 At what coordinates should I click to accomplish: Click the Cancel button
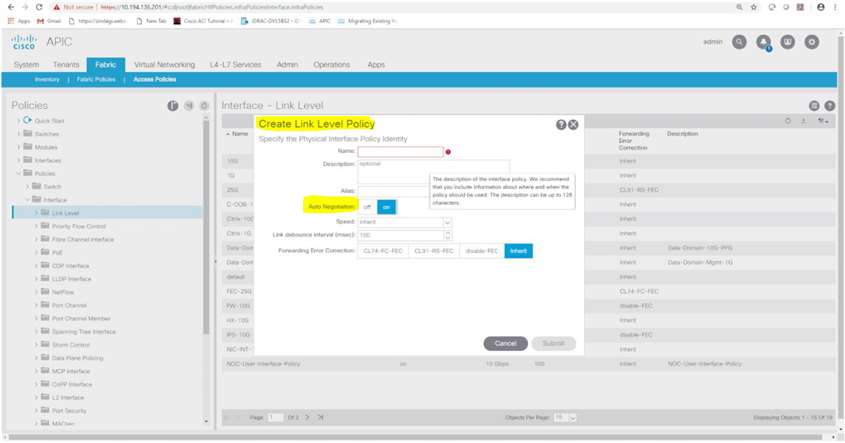[x=505, y=343]
